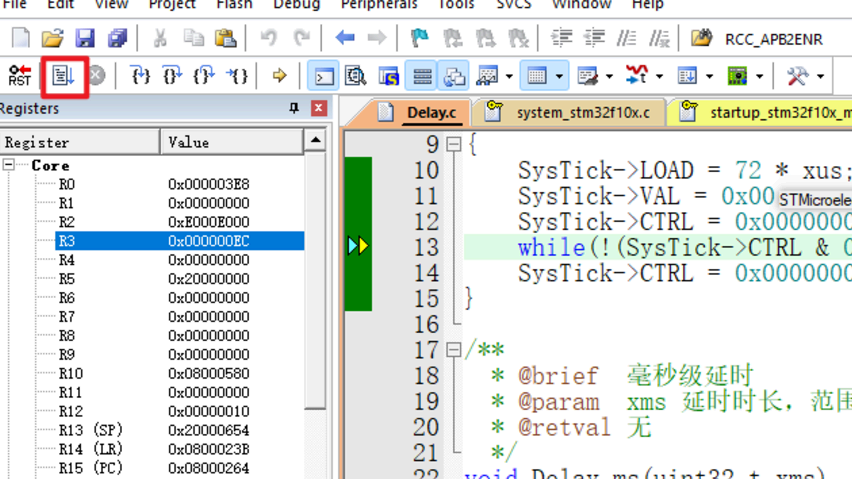Screen dimensions: 852x479
Task: Open Find in Files icon
Action: coord(701,38)
